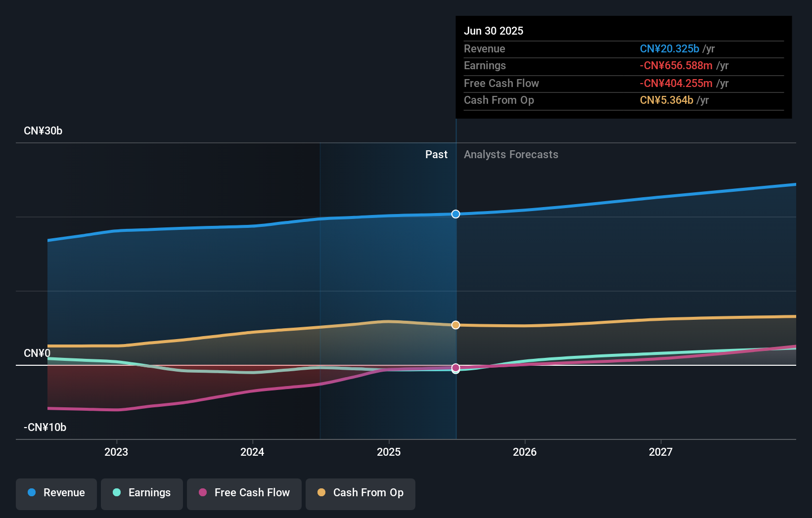Toggle the Earnings series via its legend button

pos(141,493)
